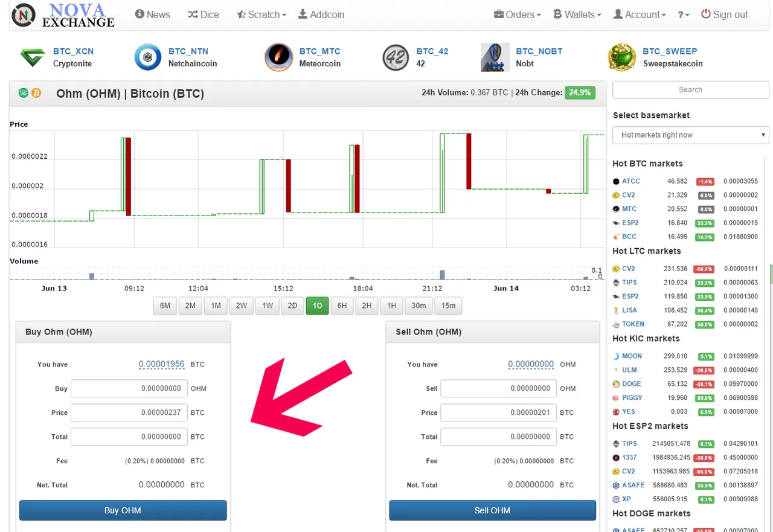
Task: Open DOGE in Hot KIC markets
Action: (x=632, y=384)
